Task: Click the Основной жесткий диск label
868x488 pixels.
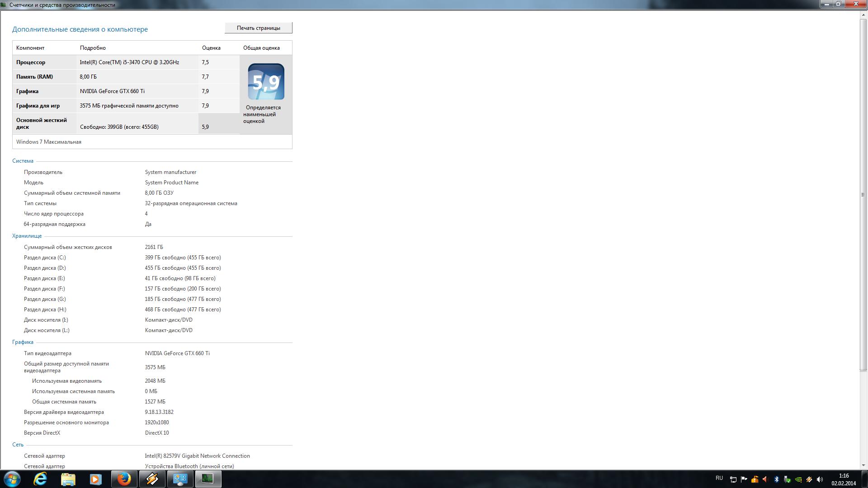Action: (x=42, y=123)
